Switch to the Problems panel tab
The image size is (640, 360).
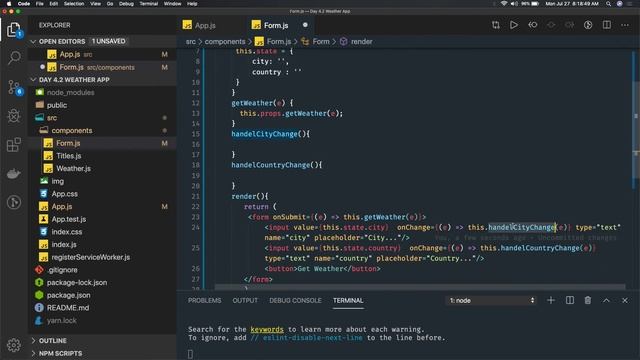click(204, 300)
